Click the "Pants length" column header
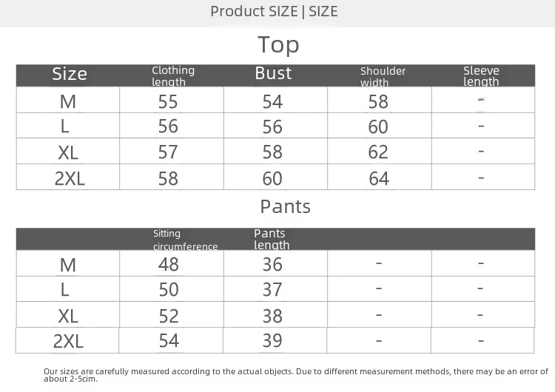 tap(272, 239)
